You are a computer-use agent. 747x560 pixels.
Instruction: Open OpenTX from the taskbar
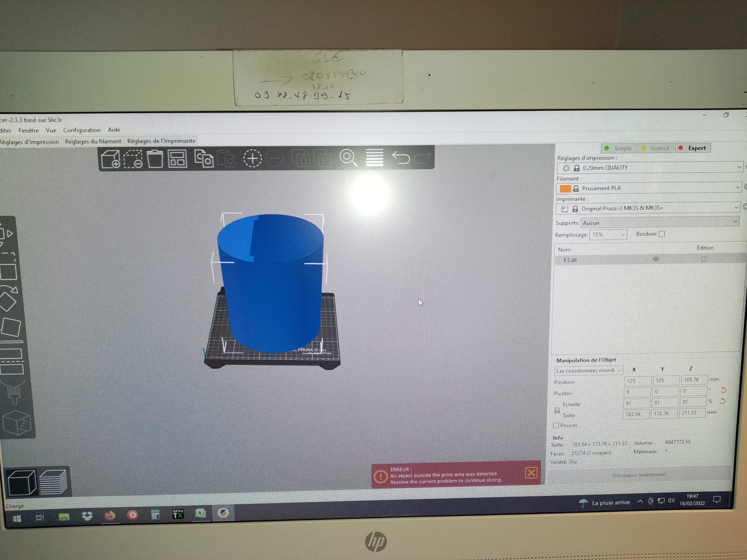point(178,514)
